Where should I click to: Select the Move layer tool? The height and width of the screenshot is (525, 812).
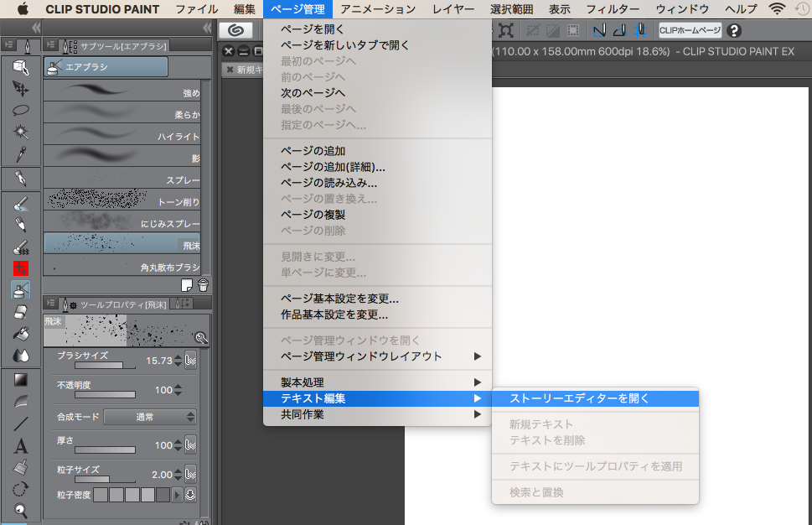click(x=21, y=89)
